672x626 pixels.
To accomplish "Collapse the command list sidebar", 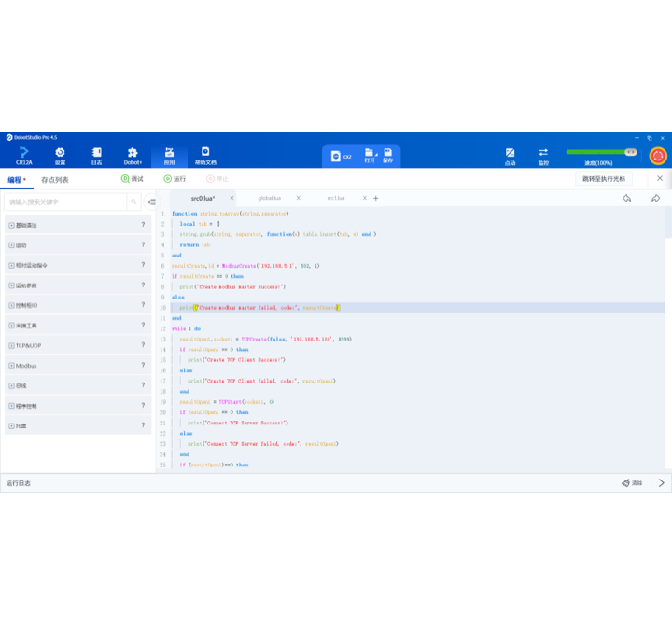I will coord(151,202).
